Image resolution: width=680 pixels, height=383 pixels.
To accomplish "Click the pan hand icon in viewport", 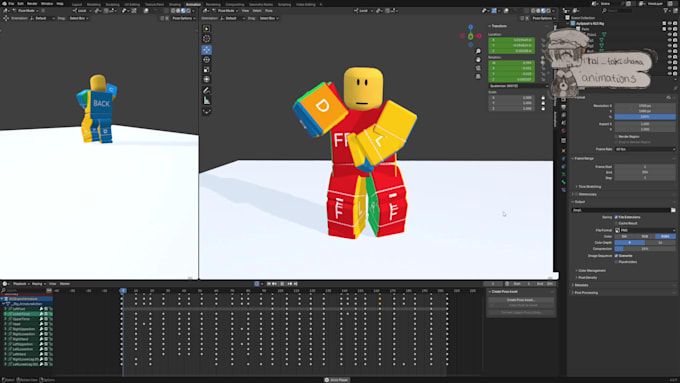I will point(478,59).
